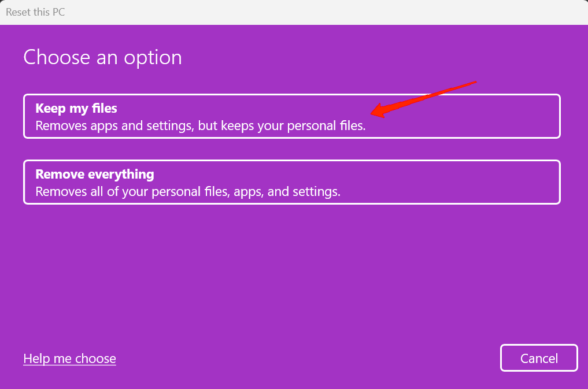Click the bold Keep my files label
The width and height of the screenshot is (588, 389).
point(76,108)
